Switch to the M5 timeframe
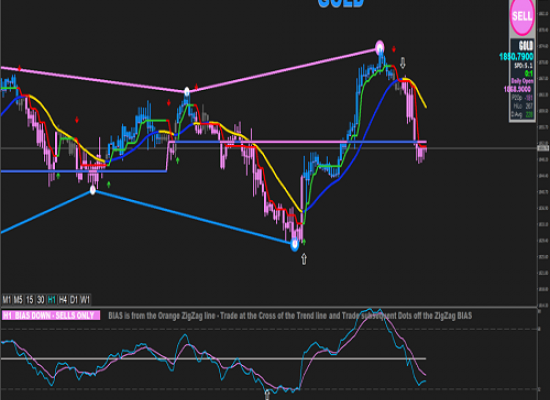The height and width of the screenshot is (400, 550). point(18,300)
